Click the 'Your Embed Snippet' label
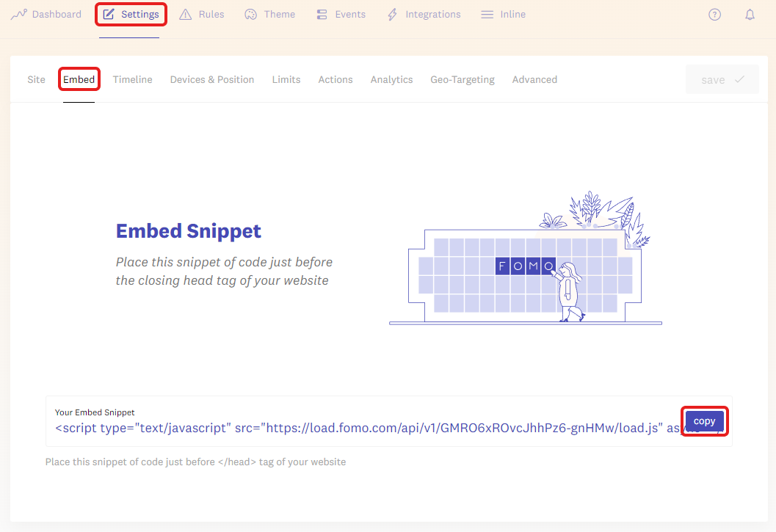 95,412
